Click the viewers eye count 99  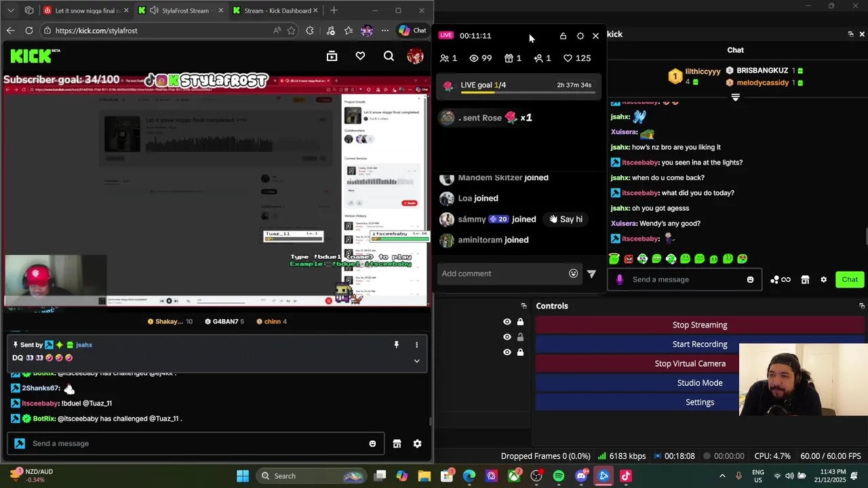click(x=480, y=58)
